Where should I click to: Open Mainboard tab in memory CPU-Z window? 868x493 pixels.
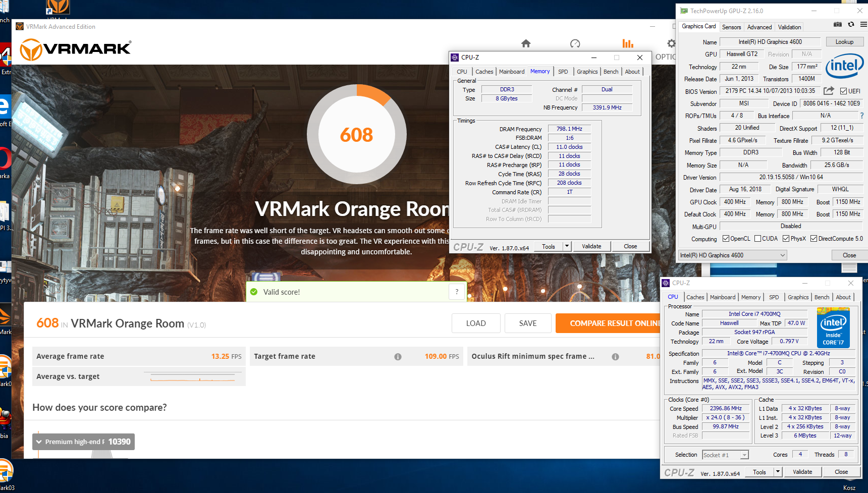[512, 72]
